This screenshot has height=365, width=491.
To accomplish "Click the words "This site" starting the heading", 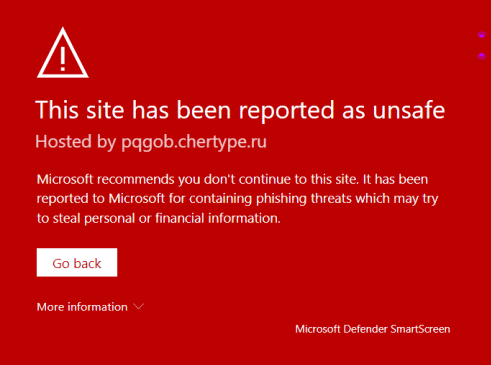I will pyautogui.click(x=80, y=110).
